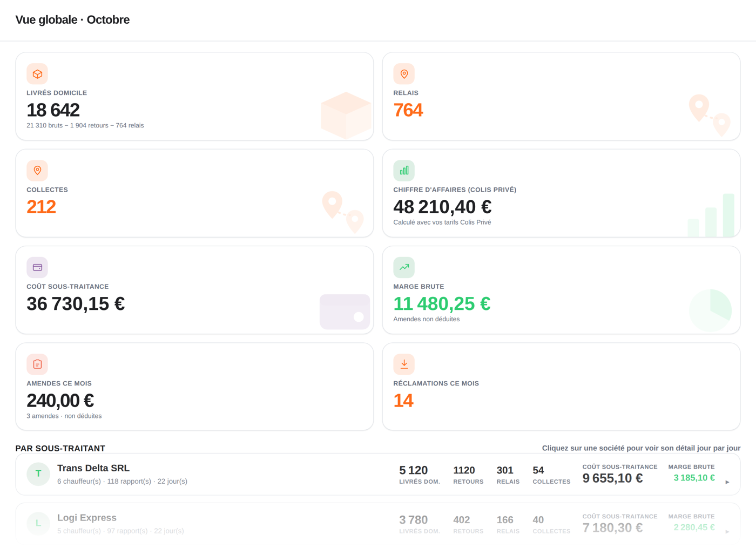Expand the Trans Delta SRL row arrow
The height and width of the screenshot is (548, 756).
727,482
